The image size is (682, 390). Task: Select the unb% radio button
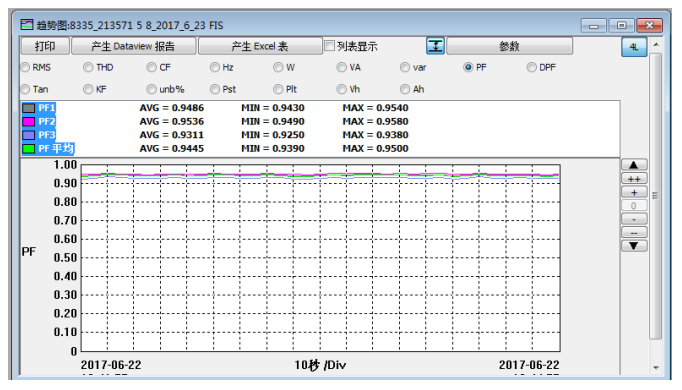[x=151, y=89]
